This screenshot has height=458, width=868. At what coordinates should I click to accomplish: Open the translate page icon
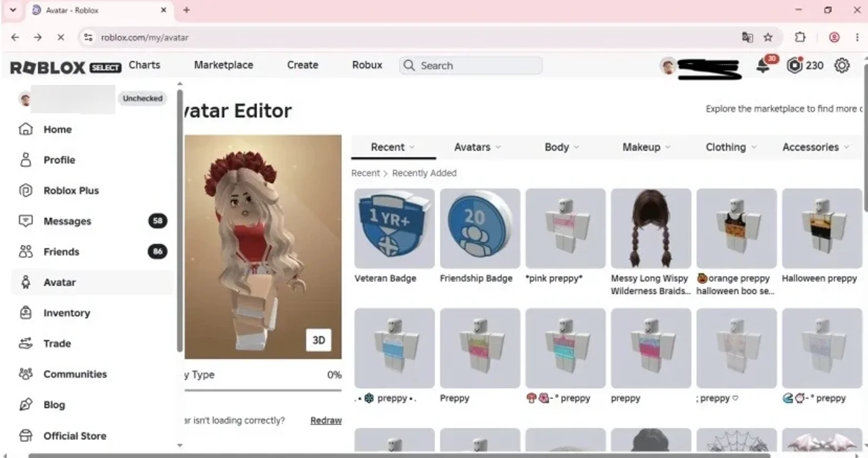(x=747, y=37)
